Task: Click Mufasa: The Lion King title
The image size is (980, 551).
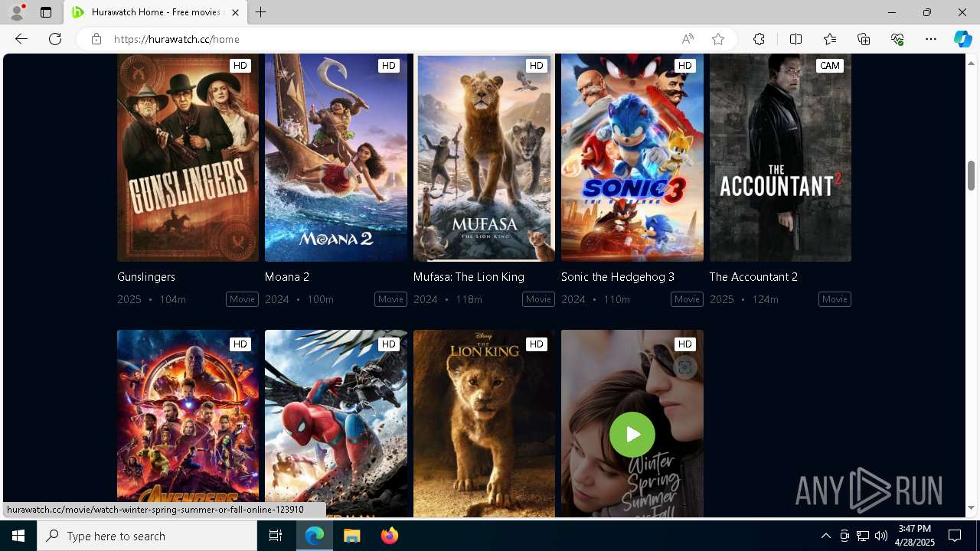Action: 469,277
